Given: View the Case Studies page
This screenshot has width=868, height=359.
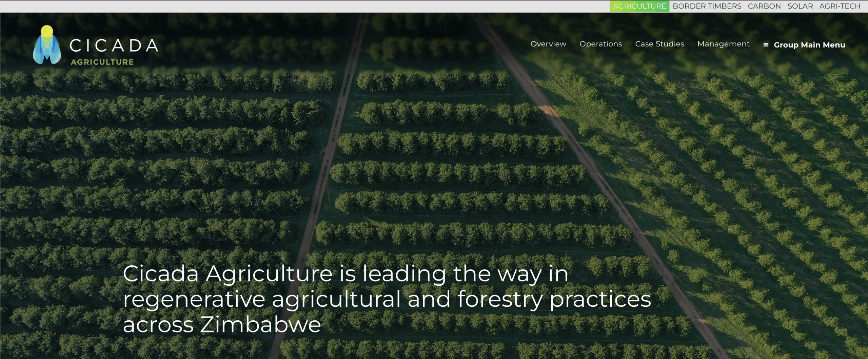Looking at the screenshot, I should coord(659,44).
